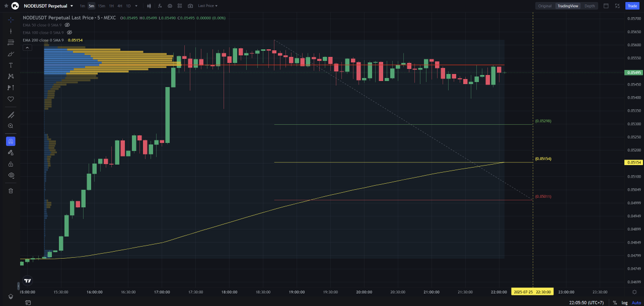
Task: Select the TradingView chart tab
Action: tap(568, 6)
